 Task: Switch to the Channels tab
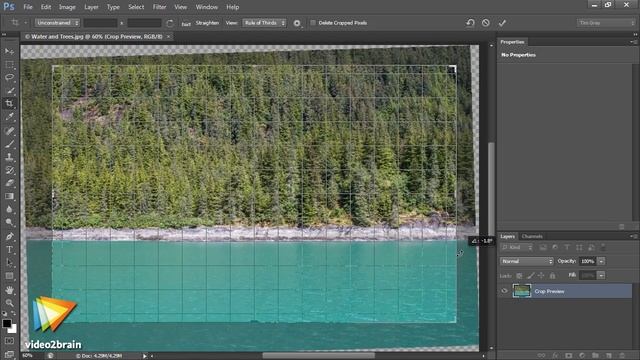[x=532, y=236]
